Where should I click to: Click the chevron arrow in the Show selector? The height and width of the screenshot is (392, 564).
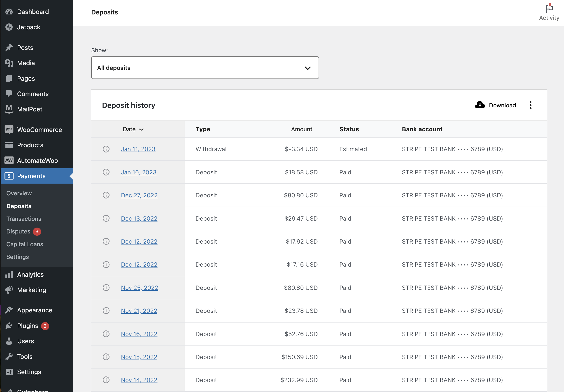[308, 68]
